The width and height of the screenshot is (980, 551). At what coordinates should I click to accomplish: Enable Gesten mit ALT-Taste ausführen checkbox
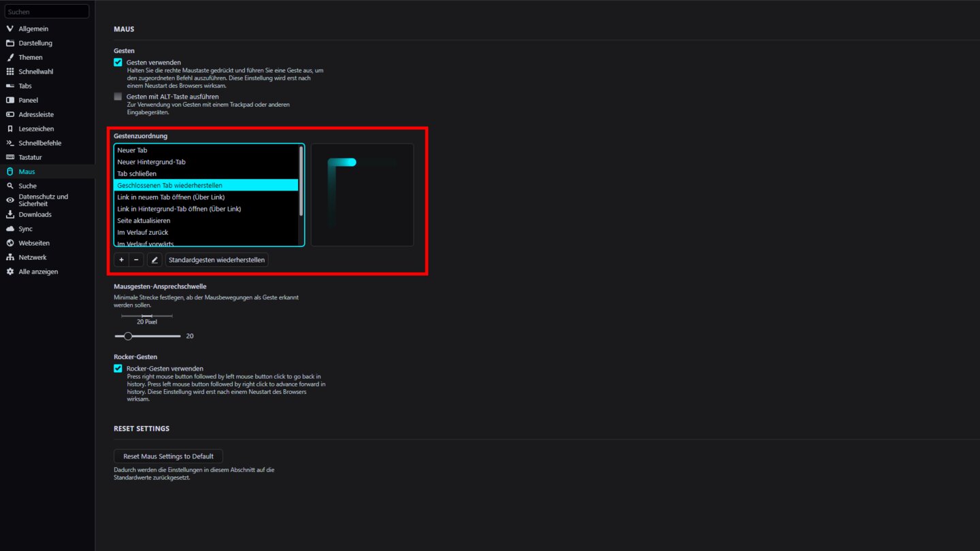(118, 97)
